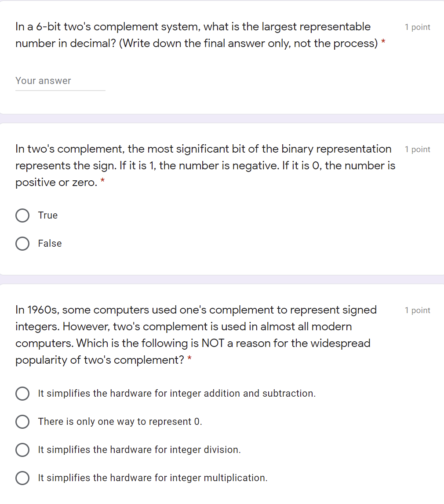Click '1 point' label on third question
Screen dimensions: 444x504
click(x=417, y=310)
